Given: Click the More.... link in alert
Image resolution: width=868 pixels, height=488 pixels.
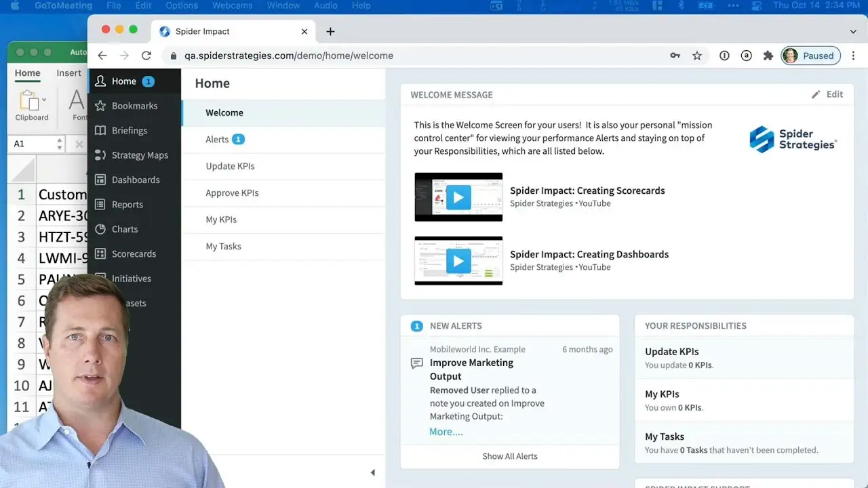Looking at the screenshot, I should coord(446,432).
